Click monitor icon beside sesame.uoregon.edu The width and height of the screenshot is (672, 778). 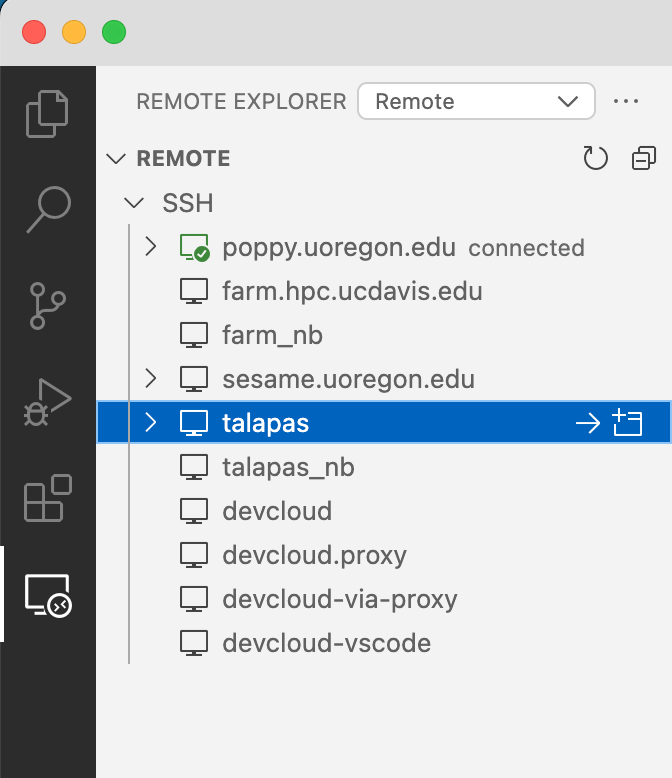pyautogui.click(x=194, y=379)
